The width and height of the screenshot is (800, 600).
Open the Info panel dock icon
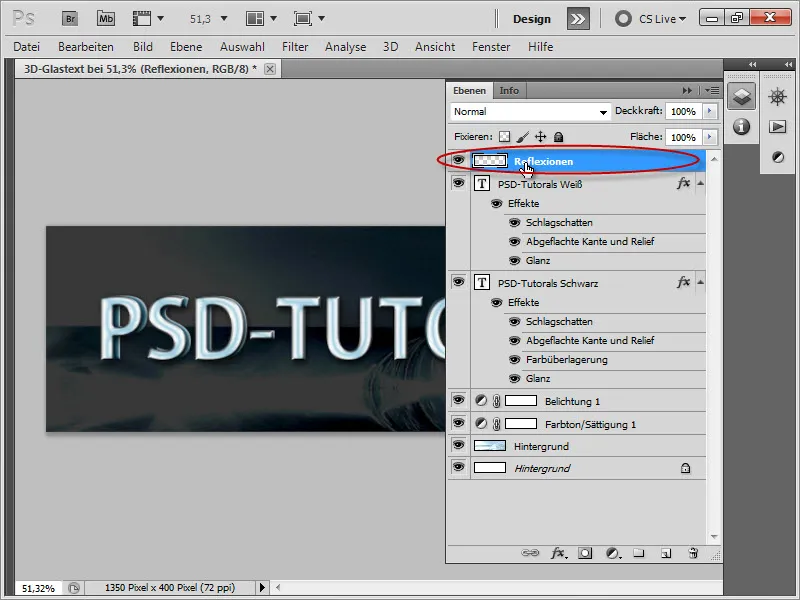tap(741, 126)
